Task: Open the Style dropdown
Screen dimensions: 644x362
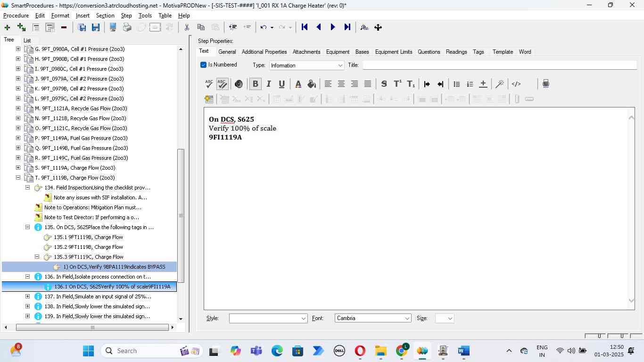Action: [x=268, y=319]
